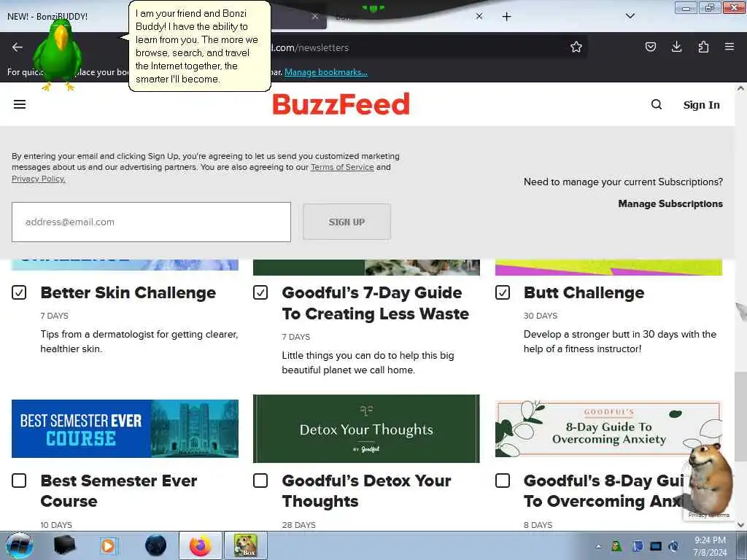Click the email address input field
Image resolution: width=747 pixels, height=560 pixels.
151,222
